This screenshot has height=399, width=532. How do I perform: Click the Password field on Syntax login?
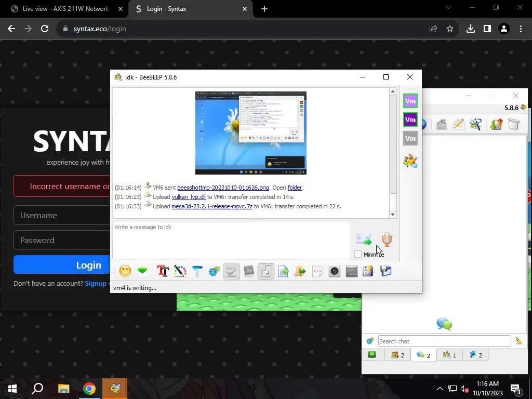pyautogui.click(x=62, y=240)
